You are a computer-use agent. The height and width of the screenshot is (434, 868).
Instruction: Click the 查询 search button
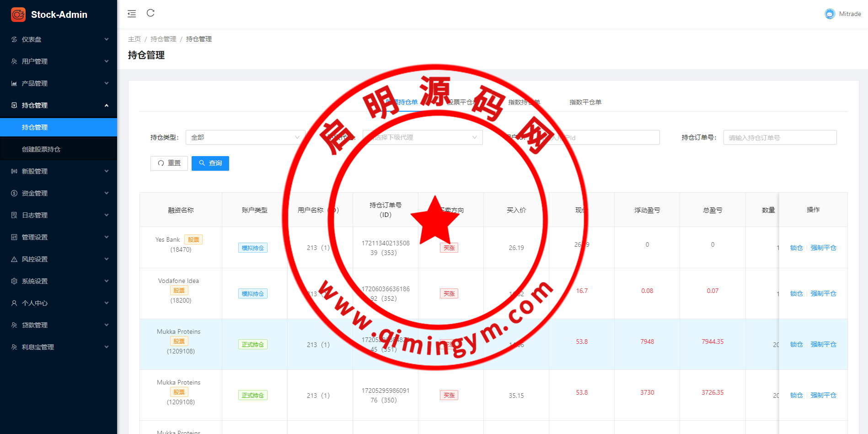point(210,163)
